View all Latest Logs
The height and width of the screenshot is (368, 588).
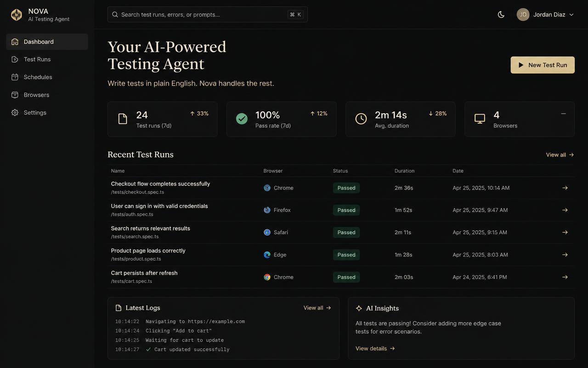pos(317,308)
